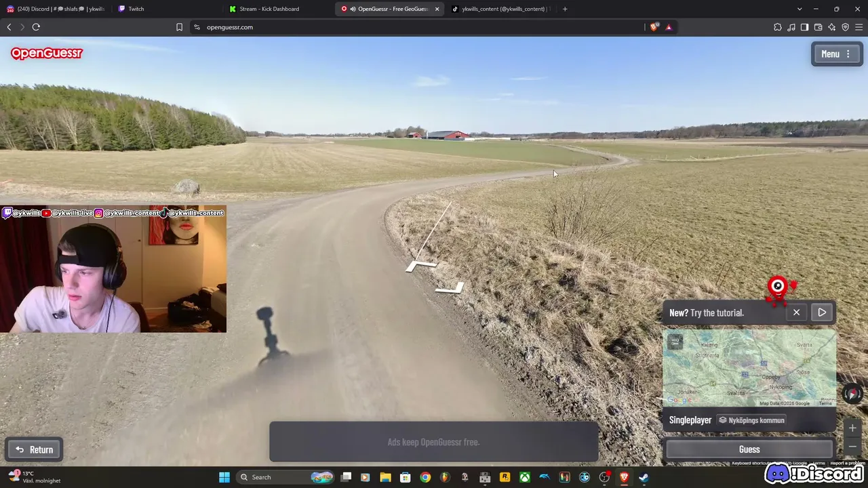Expand the tab search dropdown arrow

click(800, 9)
